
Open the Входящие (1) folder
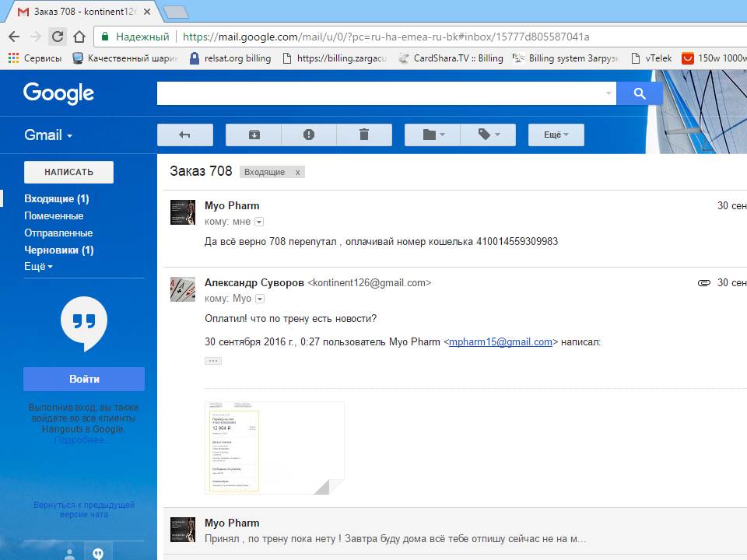pos(56,198)
